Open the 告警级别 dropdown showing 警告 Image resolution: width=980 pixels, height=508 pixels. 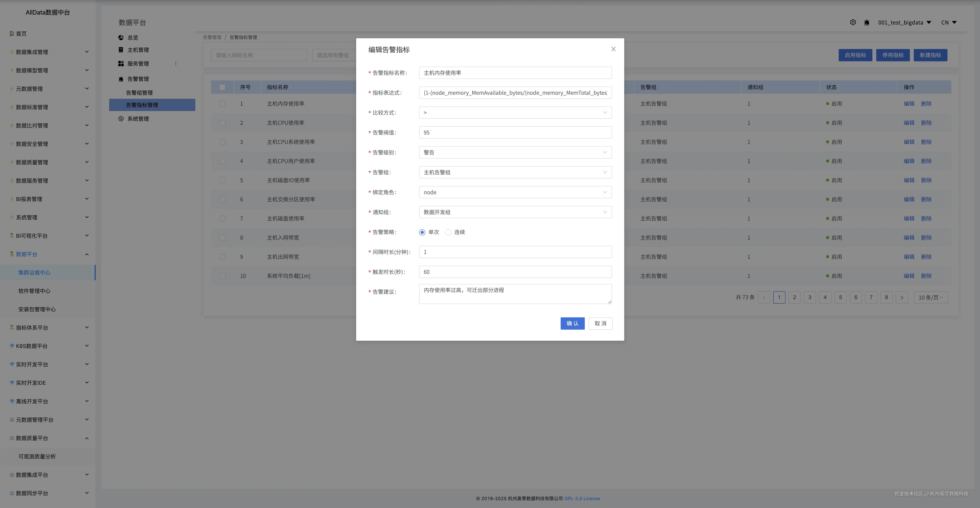click(515, 153)
